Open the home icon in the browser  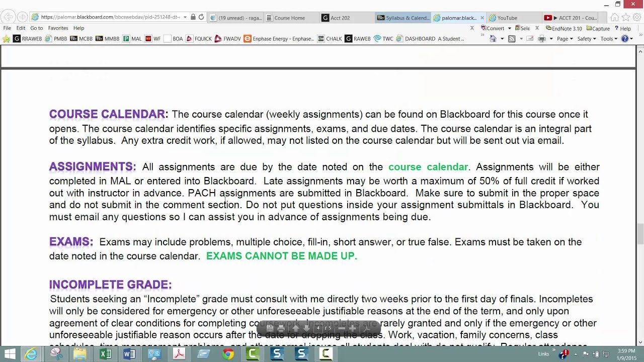[614, 18]
